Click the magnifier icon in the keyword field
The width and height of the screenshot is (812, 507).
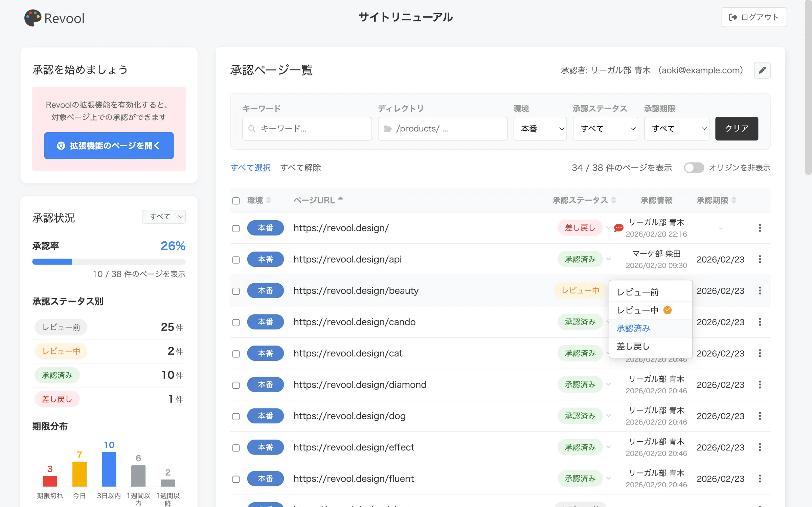[x=252, y=129]
